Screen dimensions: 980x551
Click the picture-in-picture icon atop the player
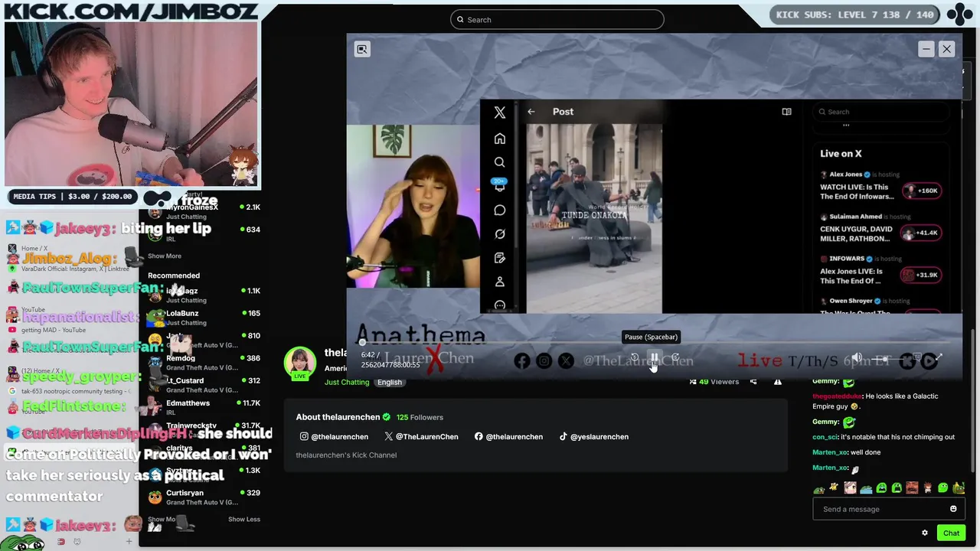pos(362,49)
